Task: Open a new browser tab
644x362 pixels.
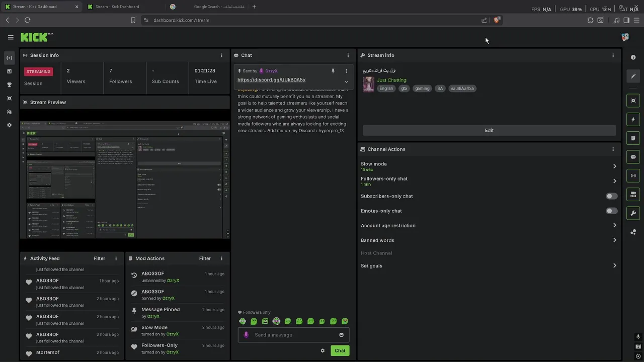Action: pyautogui.click(x=254, y=7)
